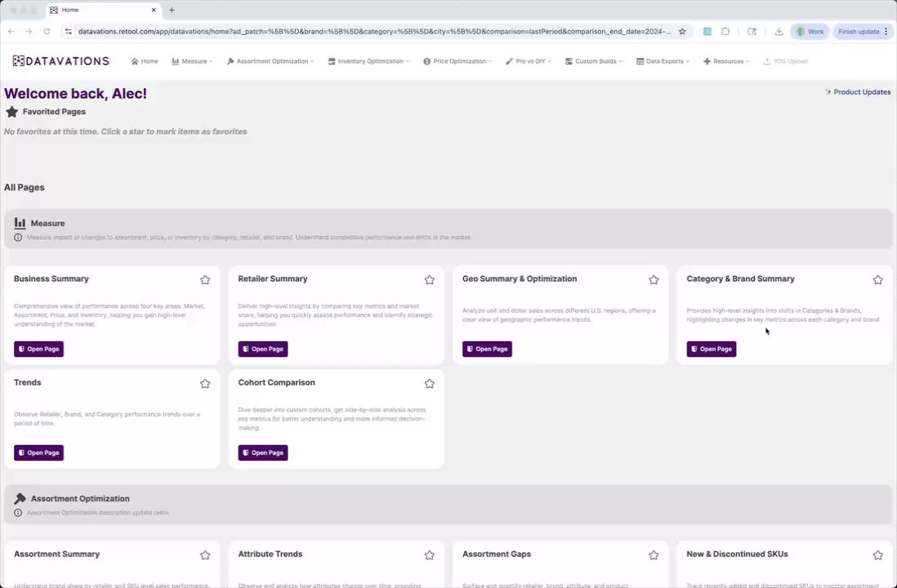Image resolution: width=897 pixels, height=588 pixels.
Task: Open the browser three-dot menu
Action: [886, 32]
